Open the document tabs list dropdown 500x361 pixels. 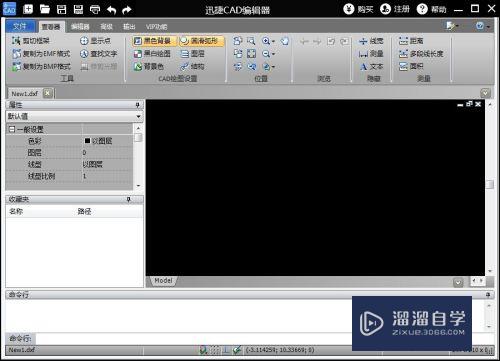(x=485, y=93)
